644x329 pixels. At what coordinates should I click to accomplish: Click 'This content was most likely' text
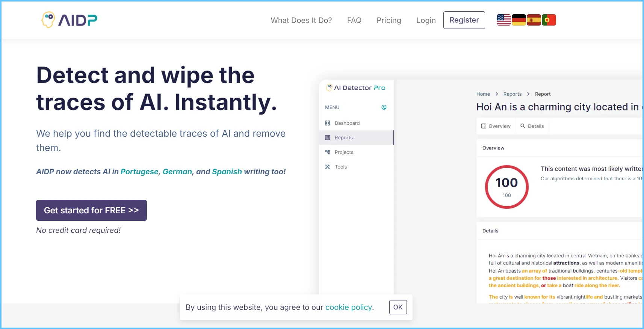(x=592, y=169)
